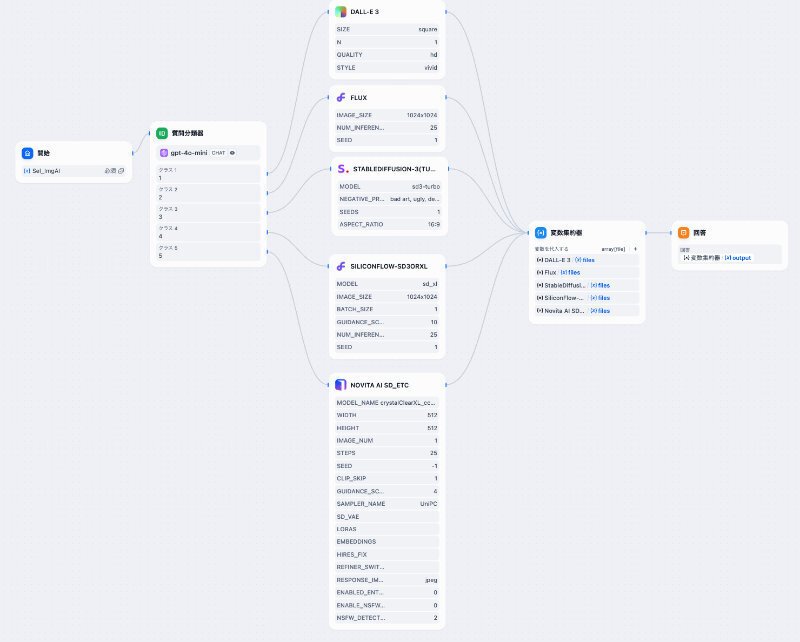The width and height of the screenshot is (800, 642).
Task: Click the files variable of DALL-E 3
Action: (585, 260)
